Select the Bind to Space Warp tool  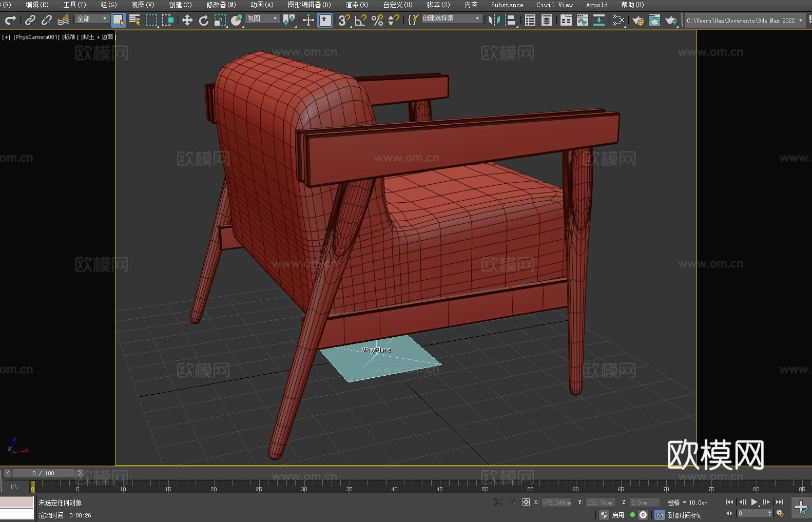click(x=63, y=20)
